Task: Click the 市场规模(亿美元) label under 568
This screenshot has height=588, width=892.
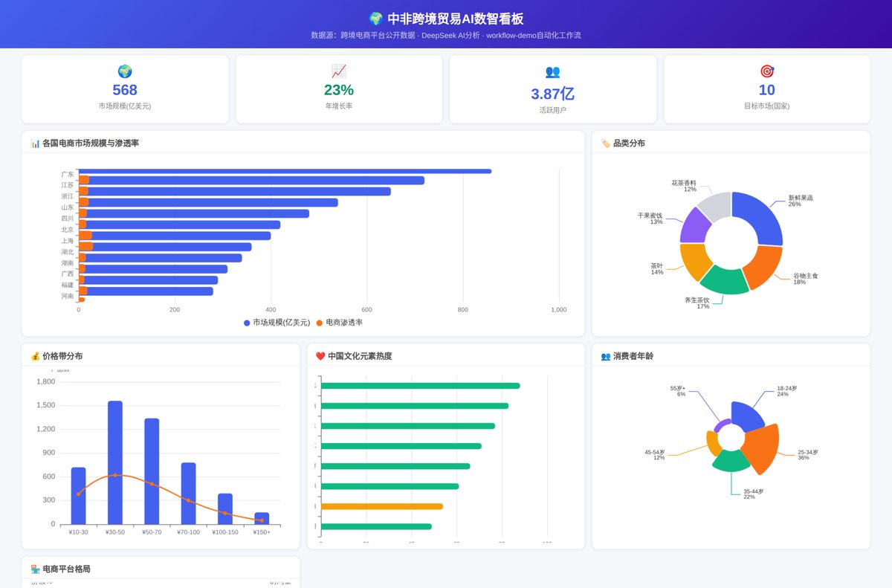Action: (x=125, y=106)
